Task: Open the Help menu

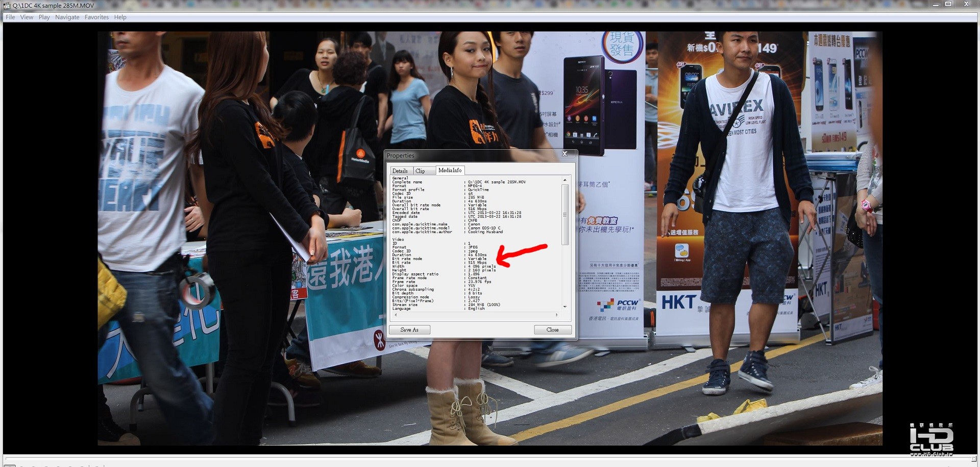Action: point(120,17)
